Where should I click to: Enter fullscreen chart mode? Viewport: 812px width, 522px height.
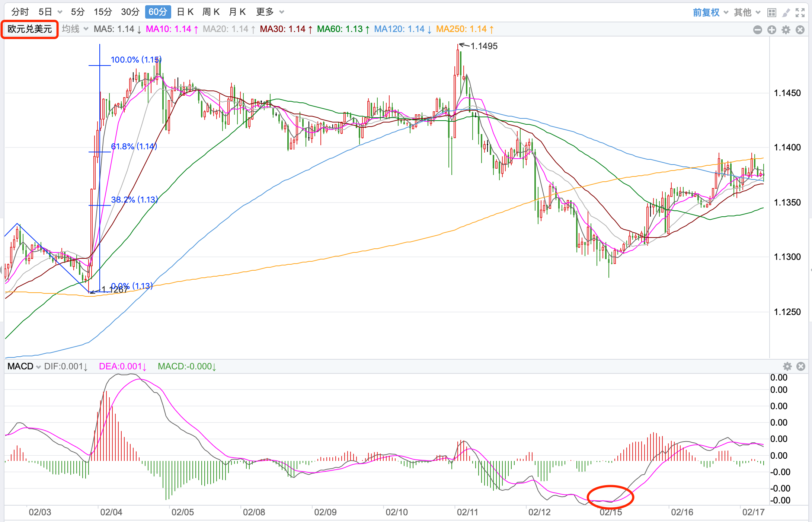point(800,13)
